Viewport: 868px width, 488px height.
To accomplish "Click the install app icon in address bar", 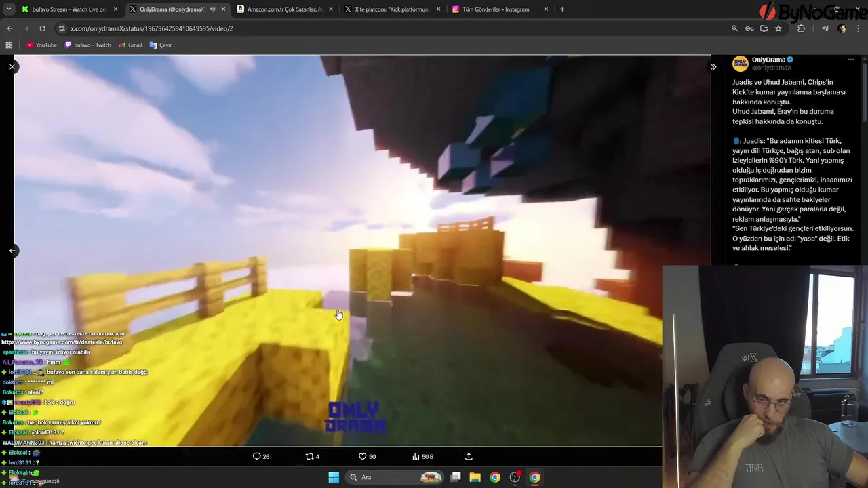I will tap(764, 28).
